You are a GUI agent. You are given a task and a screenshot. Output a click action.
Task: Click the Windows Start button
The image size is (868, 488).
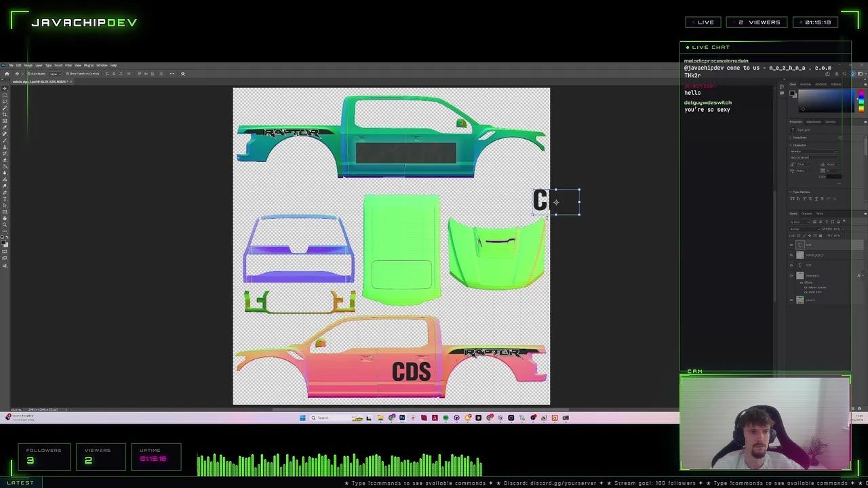(x=302, y=418)
